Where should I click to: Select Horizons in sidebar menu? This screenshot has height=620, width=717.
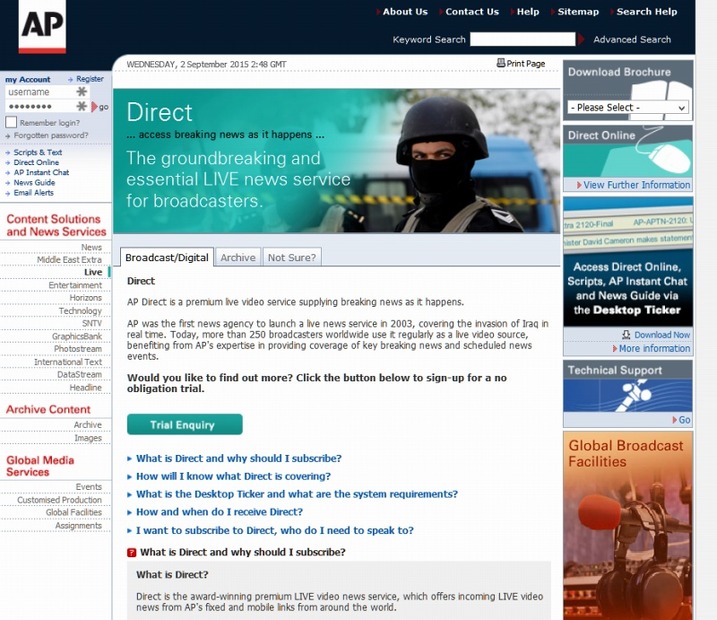[x=86, y=298]
